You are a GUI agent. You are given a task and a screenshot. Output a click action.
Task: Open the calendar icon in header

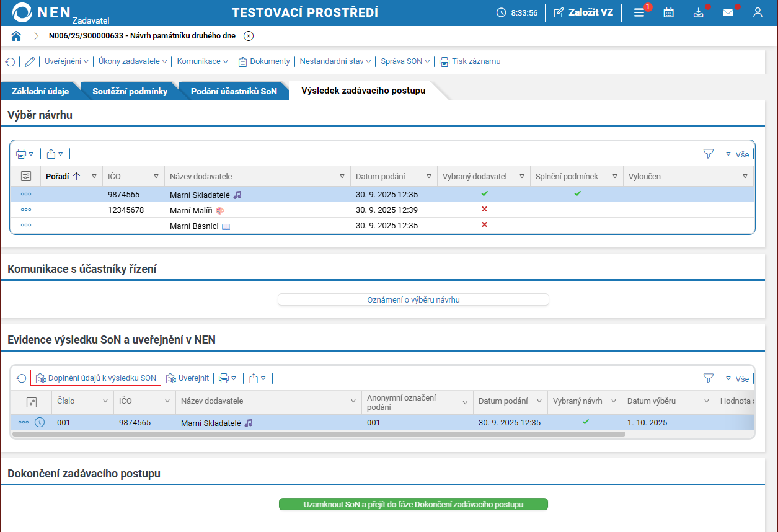[x=668, y=12]
